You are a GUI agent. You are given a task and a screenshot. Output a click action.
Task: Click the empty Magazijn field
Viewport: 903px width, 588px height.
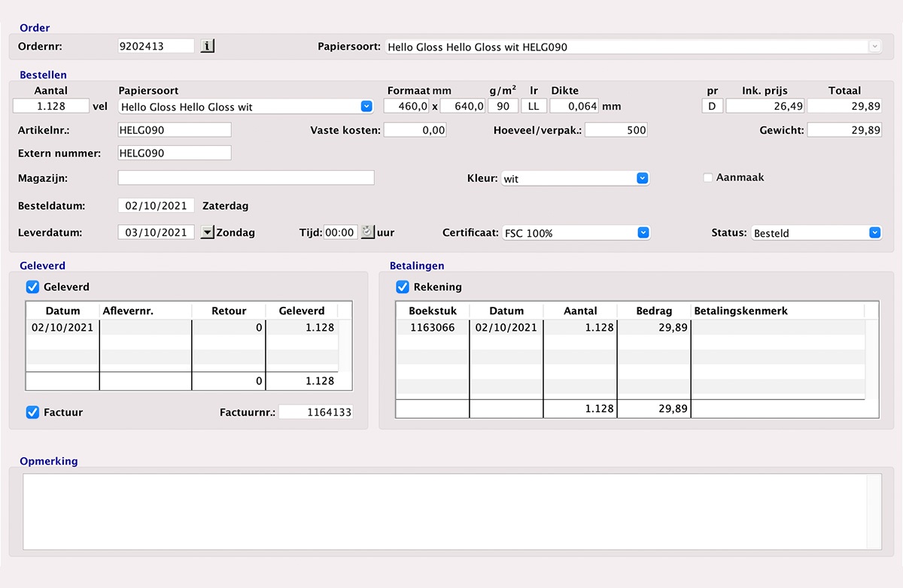pos(246,177)
